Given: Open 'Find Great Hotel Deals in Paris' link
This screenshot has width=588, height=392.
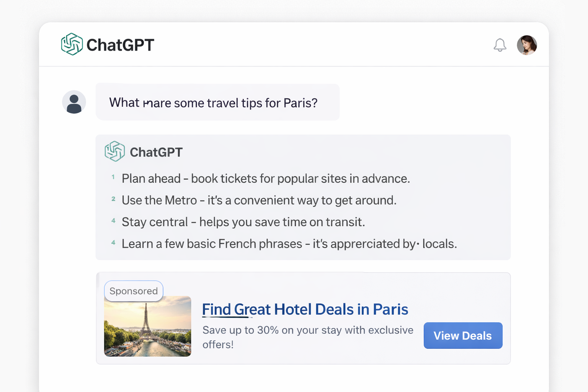Looking at the screenshot, I should tap(305, 309).
